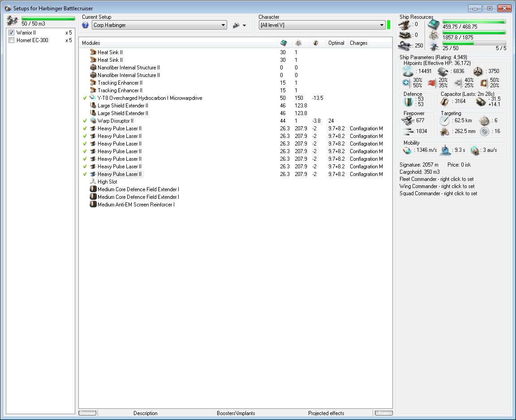Viewport: 516px width, 420px height.
Task: Click the Medium Anti-EM Screen Reinforcer I rig icon
Action: click(93, 204)
